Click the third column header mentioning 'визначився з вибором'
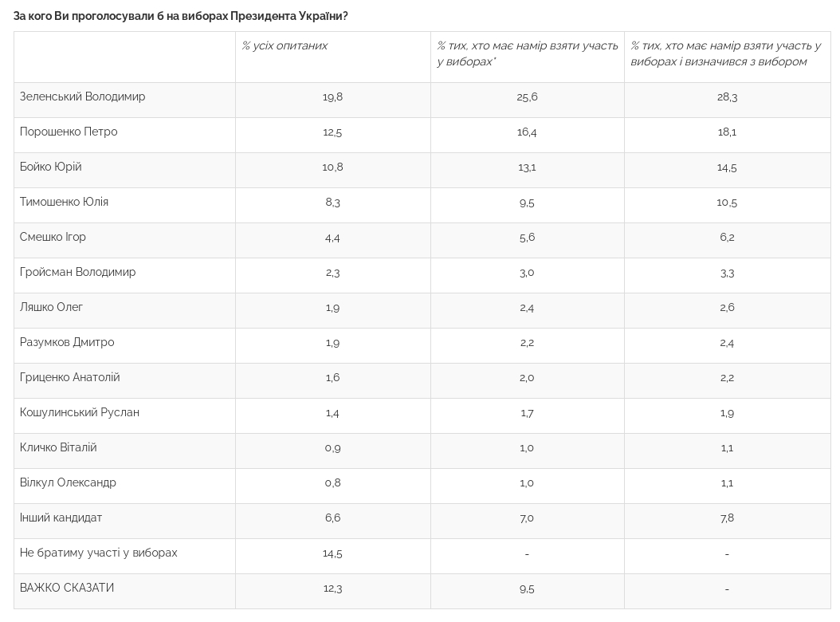This screenshot has width=840, height=622. point(725,53)
